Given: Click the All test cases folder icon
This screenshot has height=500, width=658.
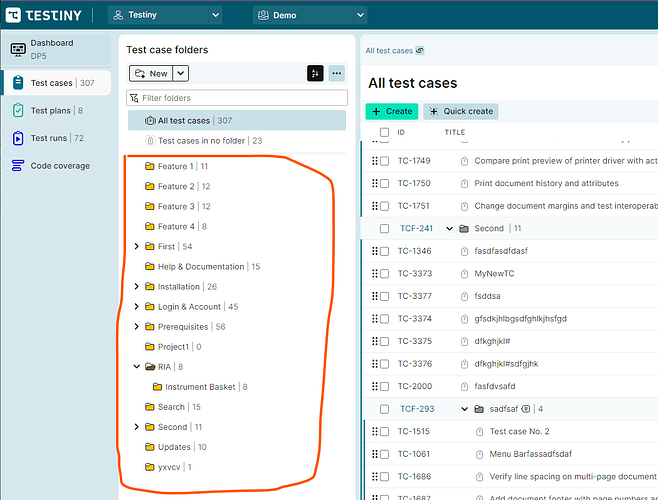Looking at the screenshot, I should 150,120.
